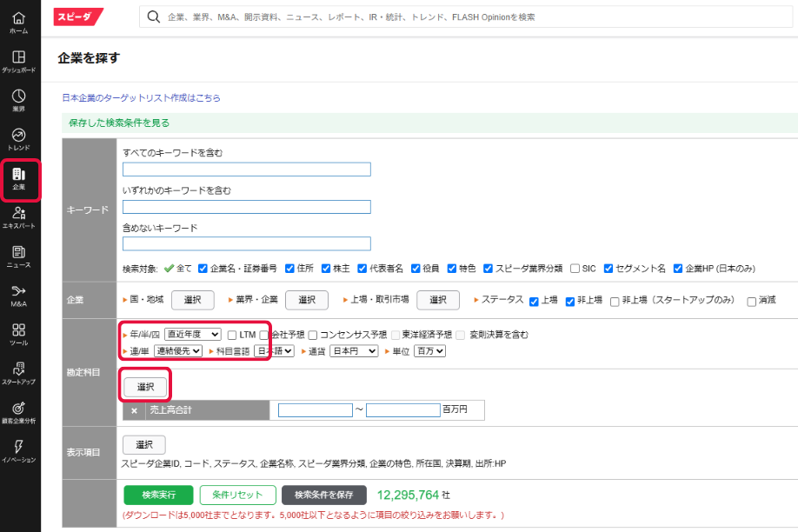Disable the 株主 search target checkbox
The width and height of the screenshot is (798, 532).
coord(324,268)
